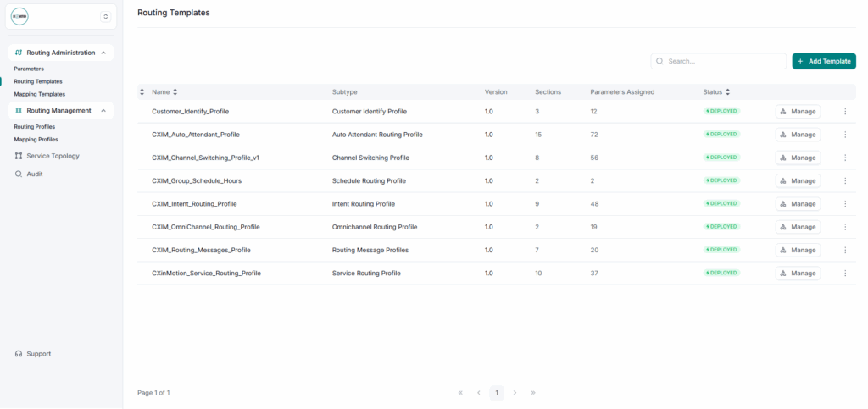The image size is (868, 409).
Task: Open the organization switcher dropdown
Action: [x=105, y=16]
